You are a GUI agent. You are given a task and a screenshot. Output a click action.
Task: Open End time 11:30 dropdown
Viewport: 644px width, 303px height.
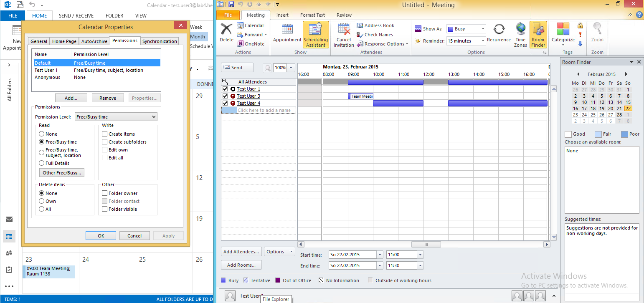tap(420, 265)
